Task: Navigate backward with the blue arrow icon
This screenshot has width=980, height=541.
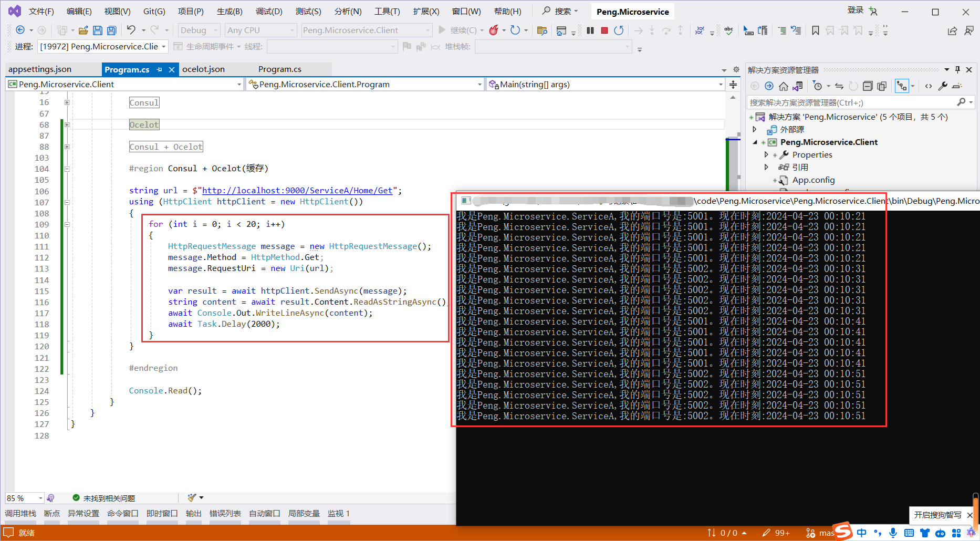Action: click(x=20, y=30)
